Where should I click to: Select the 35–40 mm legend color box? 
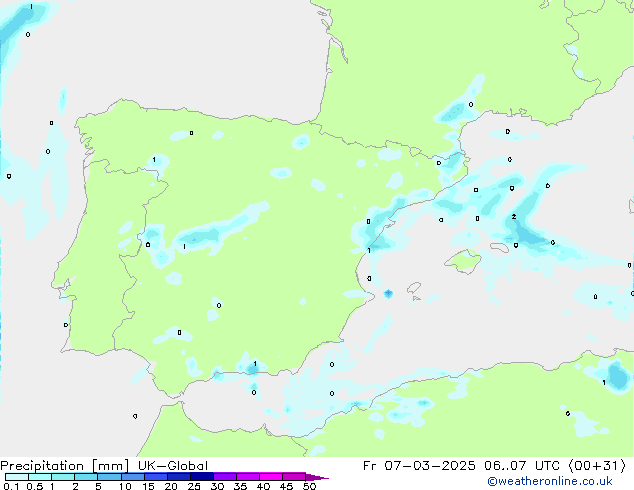(248, 477)
